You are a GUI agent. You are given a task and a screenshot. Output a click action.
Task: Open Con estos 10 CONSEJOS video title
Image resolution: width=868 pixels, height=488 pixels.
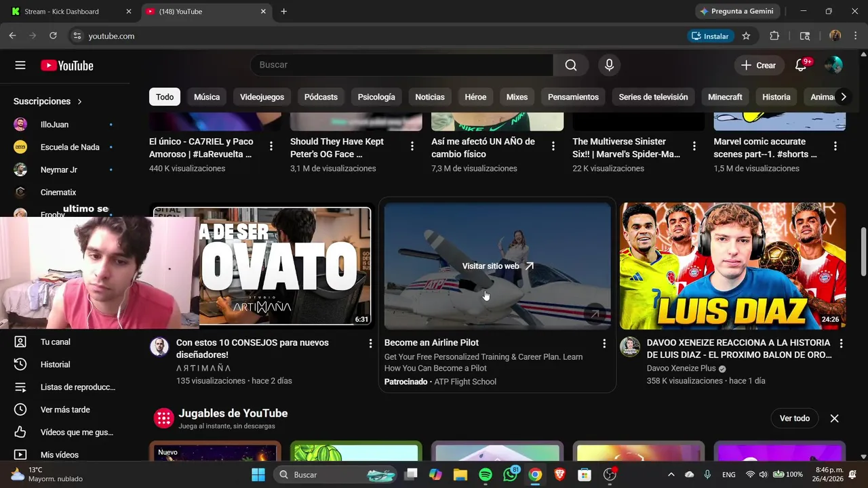252,348
